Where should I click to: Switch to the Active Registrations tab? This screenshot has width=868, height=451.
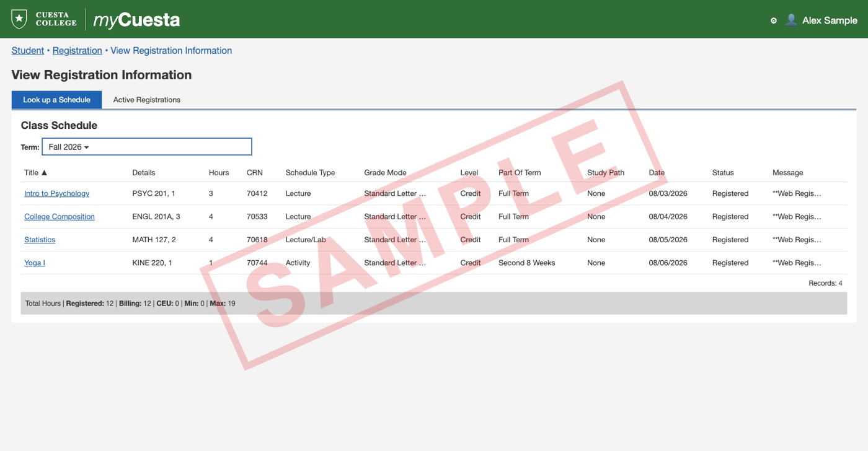click(147, 100)
